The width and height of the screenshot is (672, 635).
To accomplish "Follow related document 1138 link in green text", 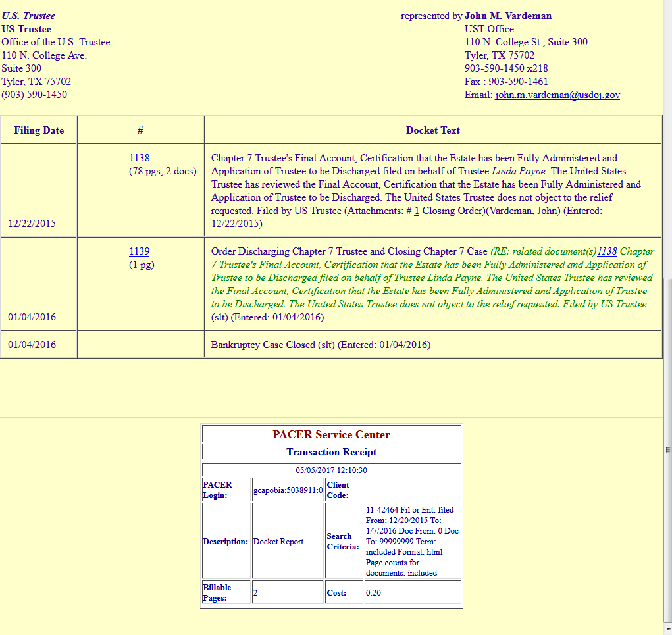I will (x=607, y=251).
